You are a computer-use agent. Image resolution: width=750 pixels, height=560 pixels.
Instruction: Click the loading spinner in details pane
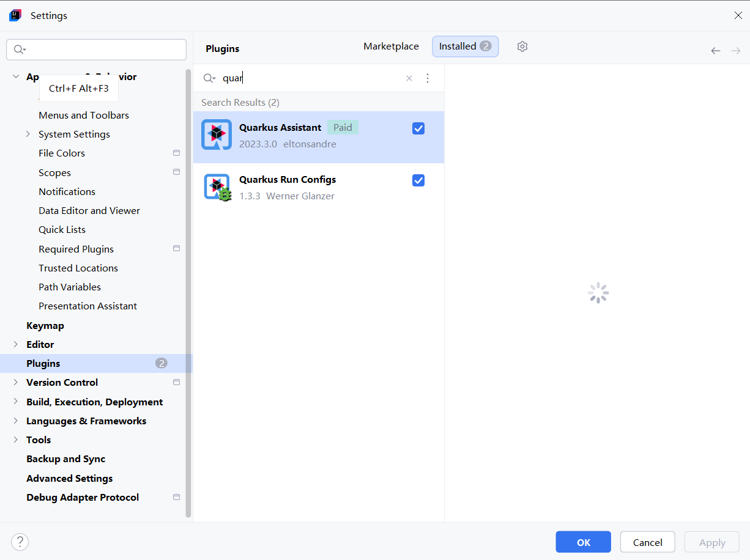tap(598, 293)
